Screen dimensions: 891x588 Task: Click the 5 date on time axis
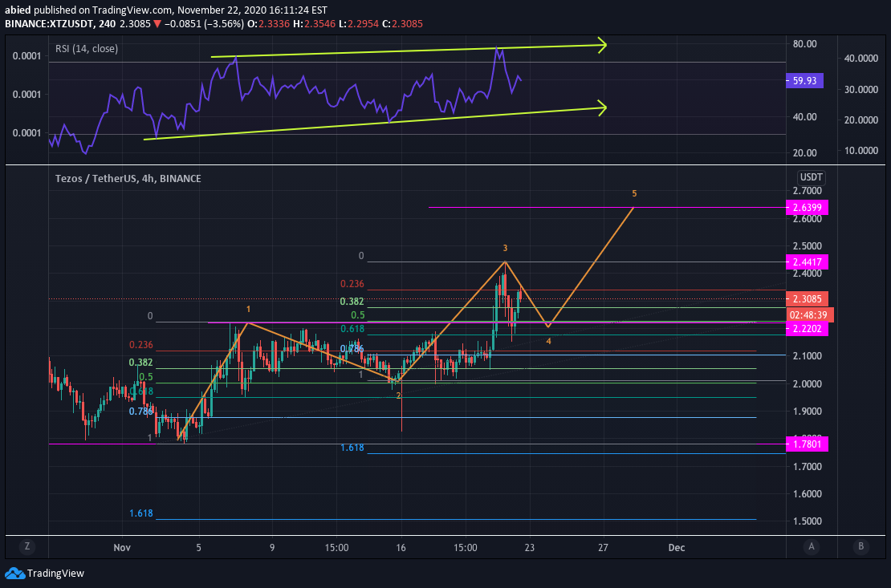[x=199, y=548]
